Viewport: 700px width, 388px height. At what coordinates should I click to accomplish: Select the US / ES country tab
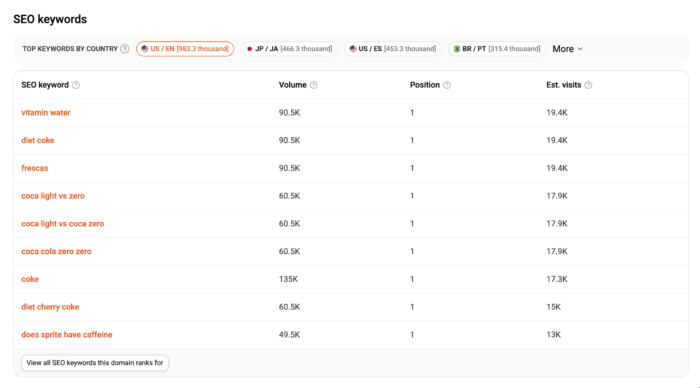coord(393,49)
